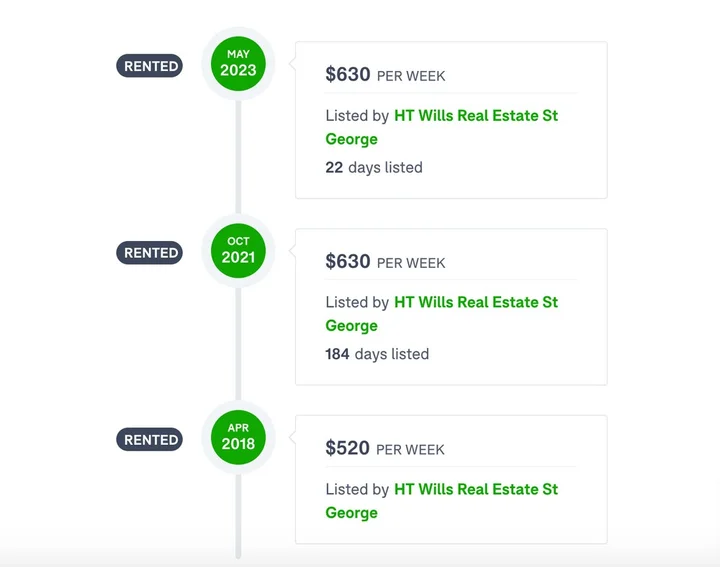720x567 pixels.
Task: Click 'Listed by' text in the $520 card
Action: point(357,490)
